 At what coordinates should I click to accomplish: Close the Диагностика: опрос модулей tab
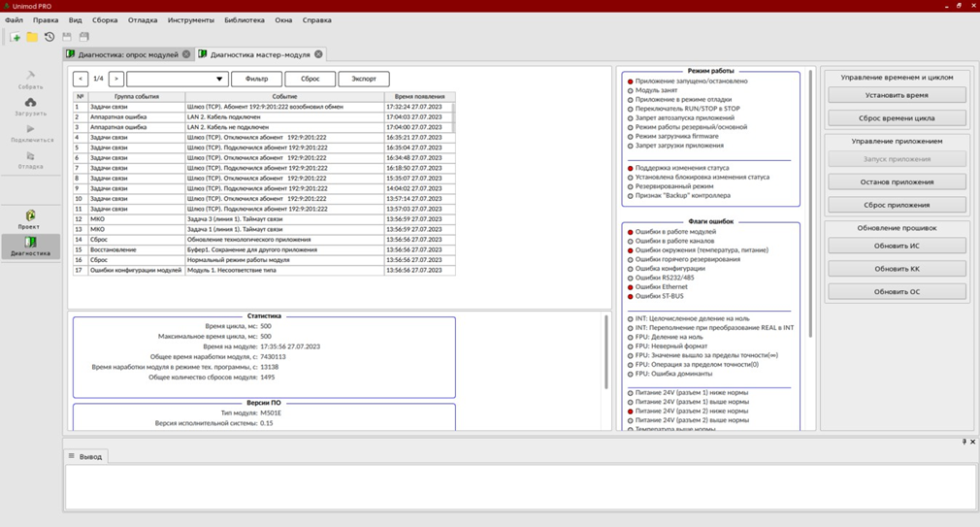(x=186, y=54)
